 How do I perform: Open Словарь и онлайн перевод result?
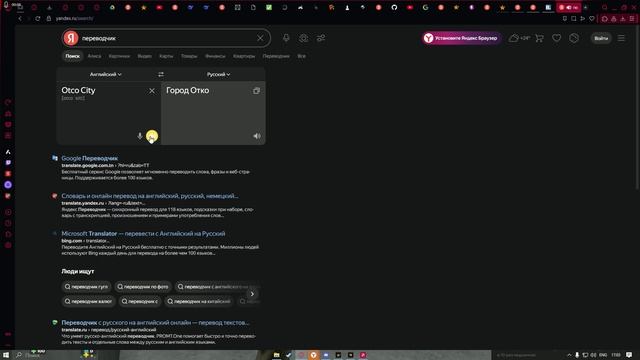[x=150, y=196]
